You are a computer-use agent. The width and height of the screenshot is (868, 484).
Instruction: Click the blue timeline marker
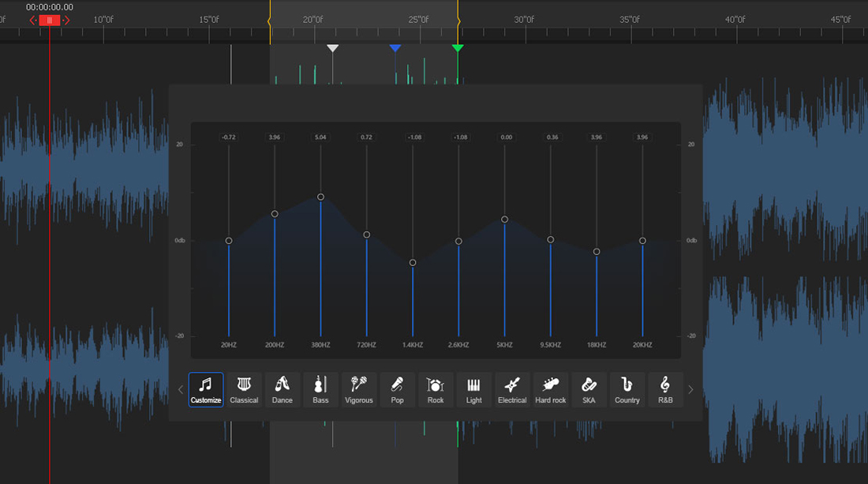[x=395, y=47]
